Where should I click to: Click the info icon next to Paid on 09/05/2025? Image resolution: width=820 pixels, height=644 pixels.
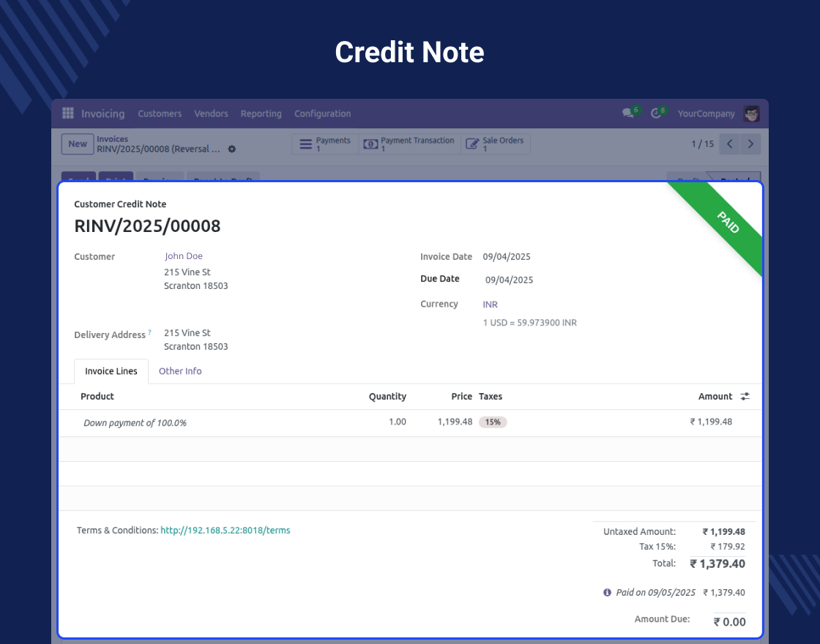pyautogui.click(x=607, y=592)
